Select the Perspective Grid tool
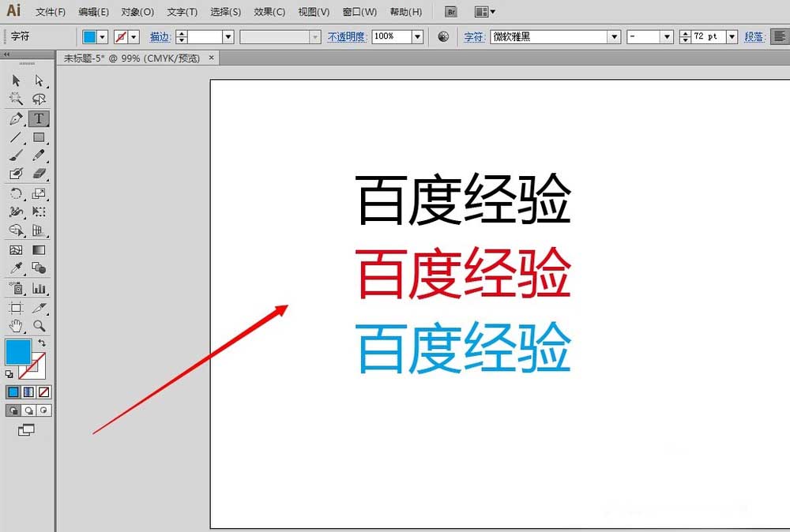Screen dimensions: 790x532 coord(39,230)
